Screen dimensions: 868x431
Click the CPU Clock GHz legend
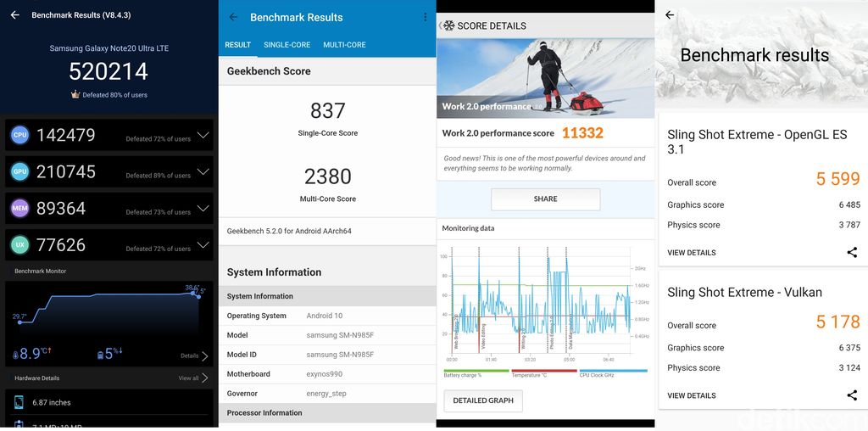click(613, 374)
